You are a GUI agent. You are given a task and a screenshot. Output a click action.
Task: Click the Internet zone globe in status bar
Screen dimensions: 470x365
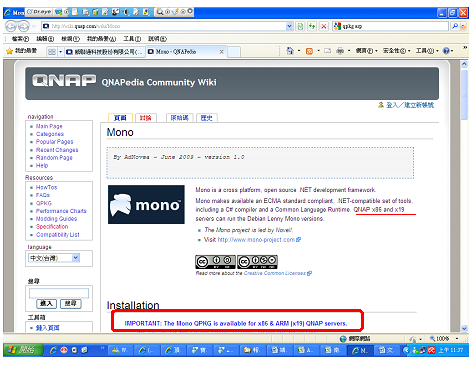click(343, 339)
